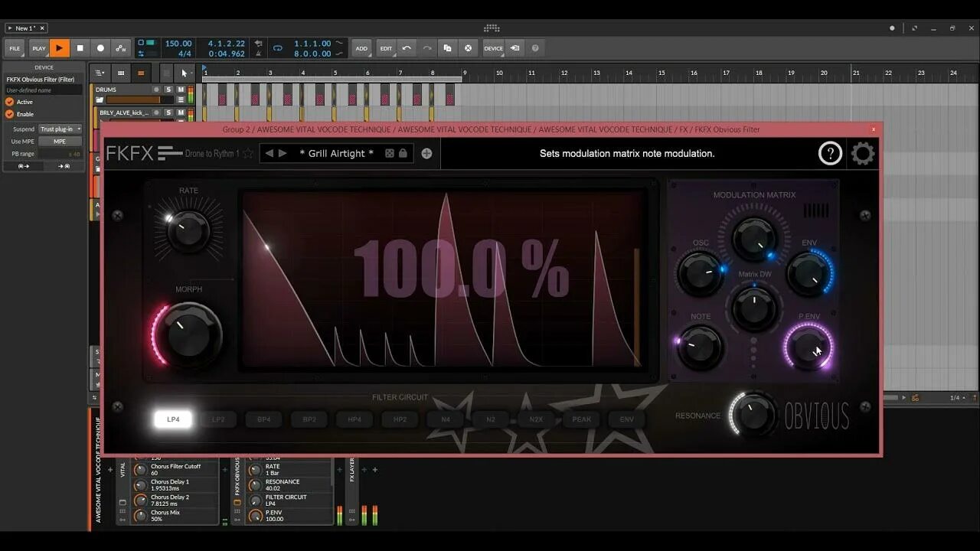The width and height of the screenshot is (980, 551).
Task: Solo the DRUMS track
Action: 168,90
